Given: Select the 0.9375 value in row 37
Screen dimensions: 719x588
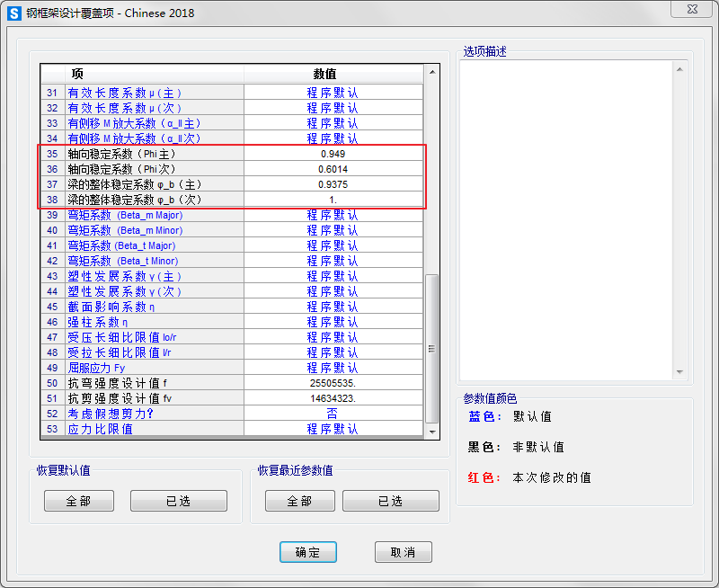Looking at the screenshot, I should pyautogui.click(x=333, y=184).
